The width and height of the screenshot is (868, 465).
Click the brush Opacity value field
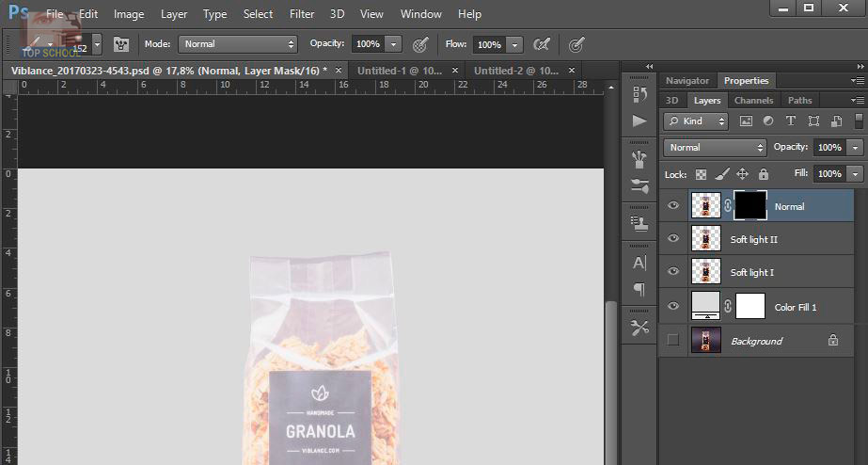(368, 44)
